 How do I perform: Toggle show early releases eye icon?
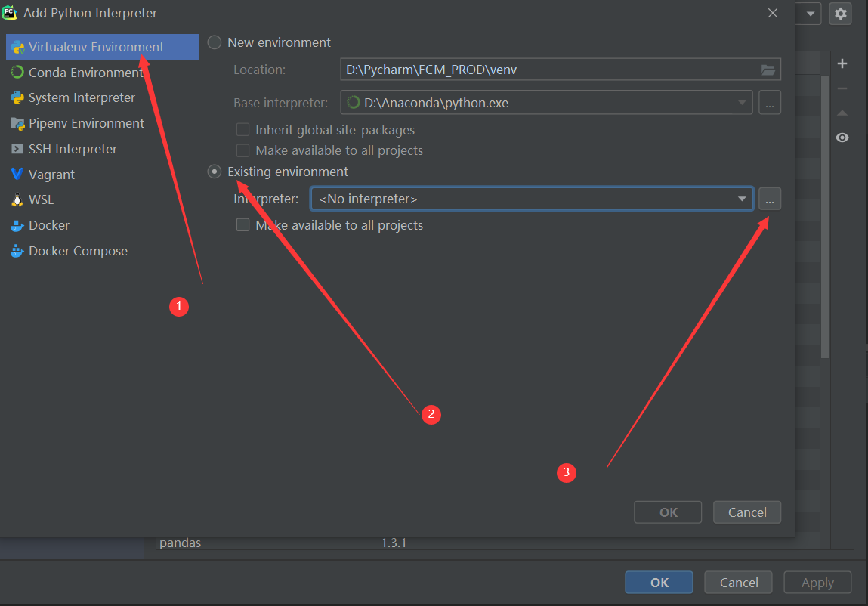(x=842, y=138)
